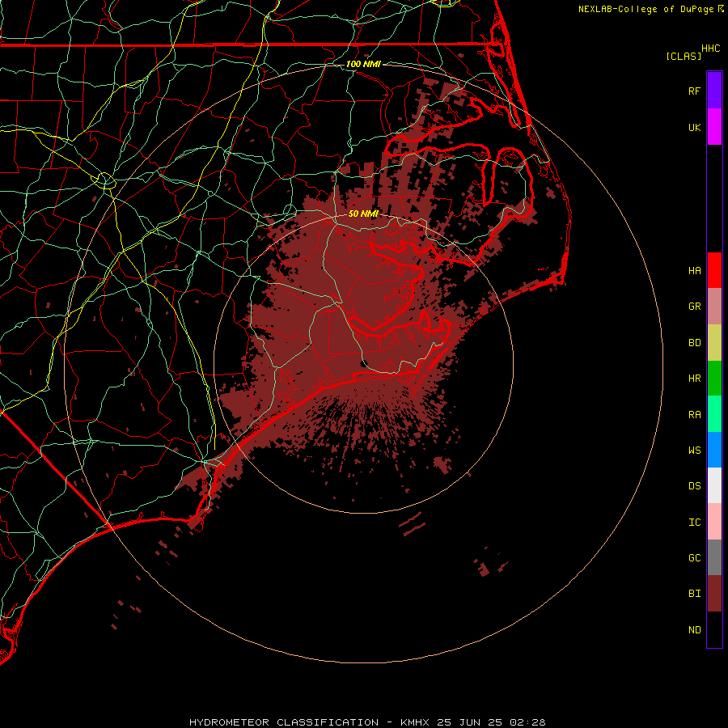Click the 'GC' legend label
The image size is (728, 728).
pyautogui.click(x=695, y=557)
